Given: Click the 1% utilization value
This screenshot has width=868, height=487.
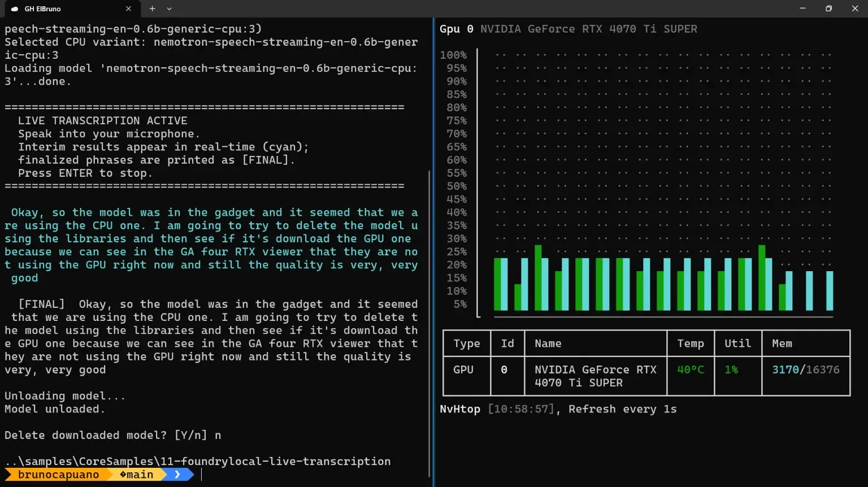Looking at the screenshot, I should (731, 369).
